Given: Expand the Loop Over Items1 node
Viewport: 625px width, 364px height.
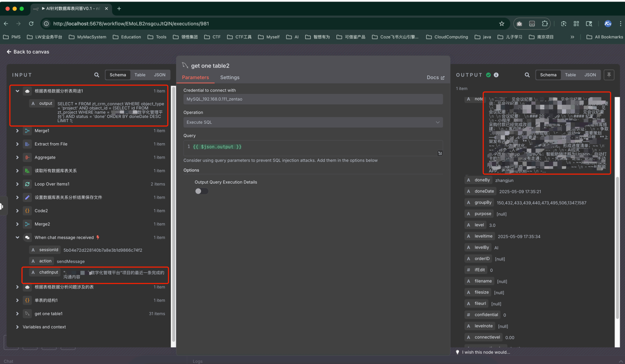Looking at the screenshot, I should tap(17, 184).
